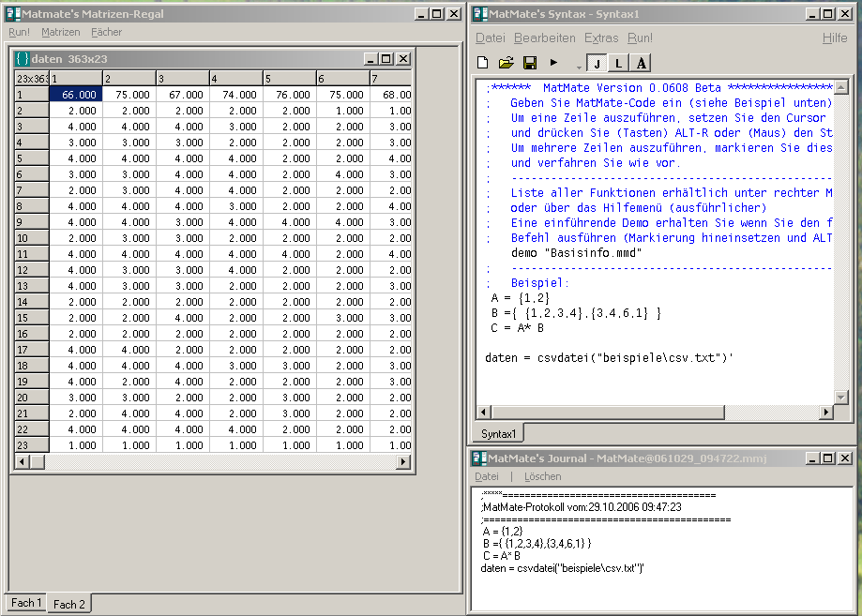Click the MatMate Journal title bar icon
The image size is (862, 616).
click(x=478, y=458)
